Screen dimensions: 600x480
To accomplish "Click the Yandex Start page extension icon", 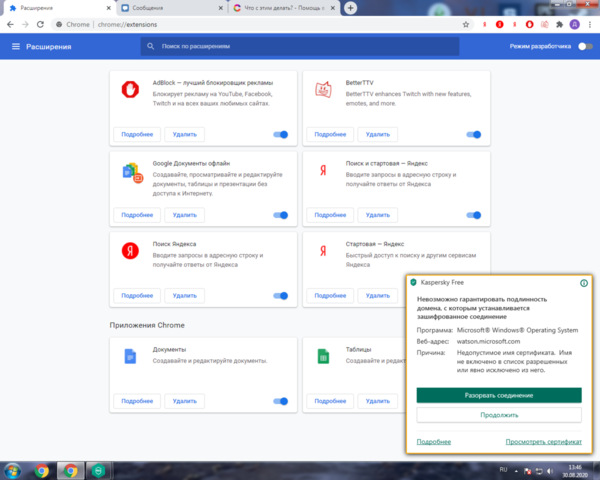I will click(x=323, y=251).
